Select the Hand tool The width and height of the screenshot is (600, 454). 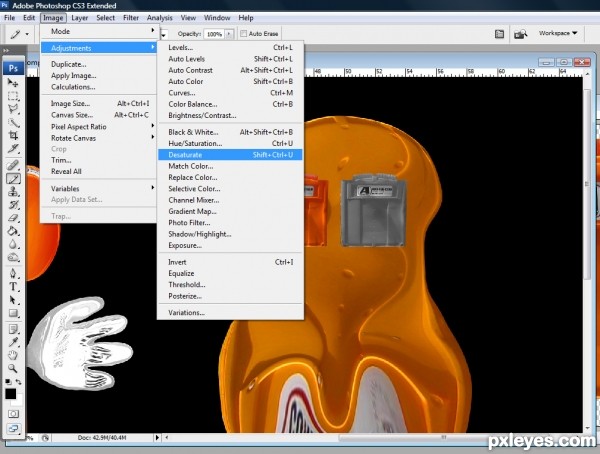(x=13, y=356)
